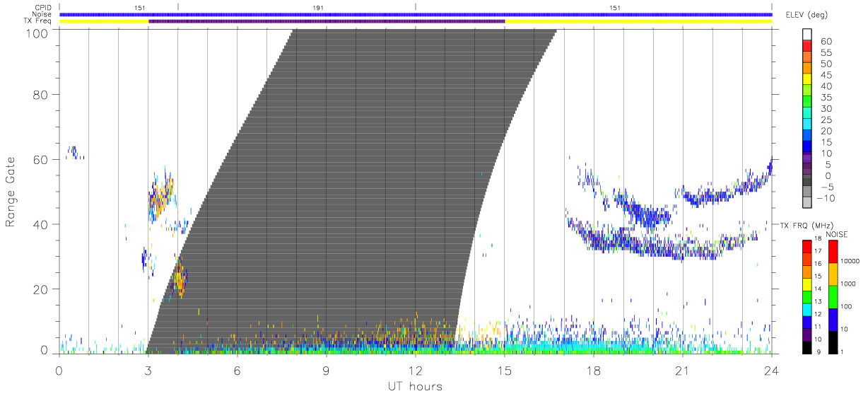The height and width of the screenshot is (401, 868).
Task: Click the black bottom swatch of TX FRQ colorbar
Action: [807, 347]
